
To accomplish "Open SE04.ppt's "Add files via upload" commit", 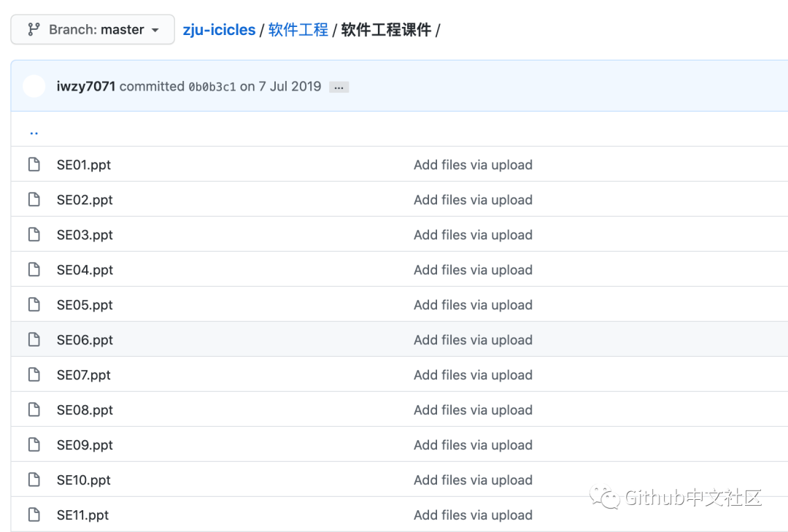I will pyautogui.click(x=473, y=270).
